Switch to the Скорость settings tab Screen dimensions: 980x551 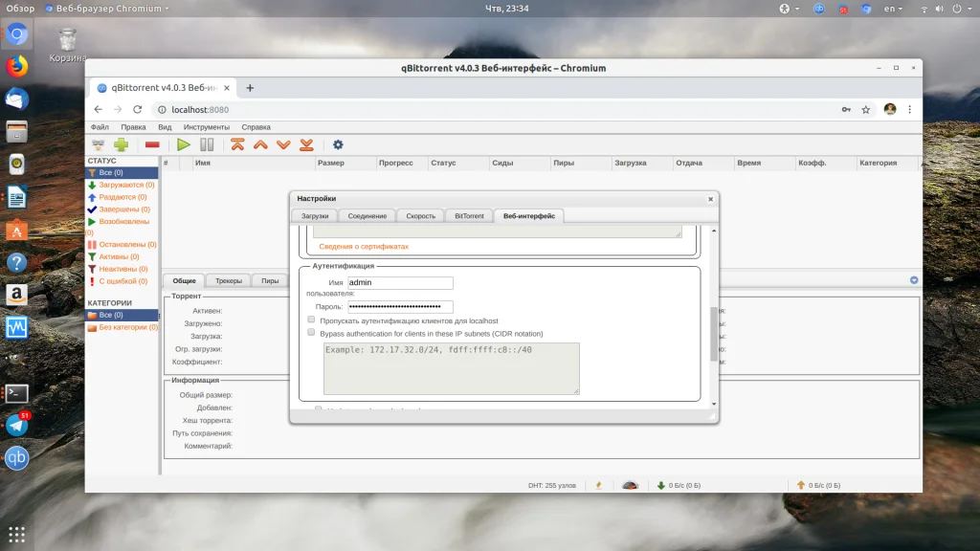[421, 216]
